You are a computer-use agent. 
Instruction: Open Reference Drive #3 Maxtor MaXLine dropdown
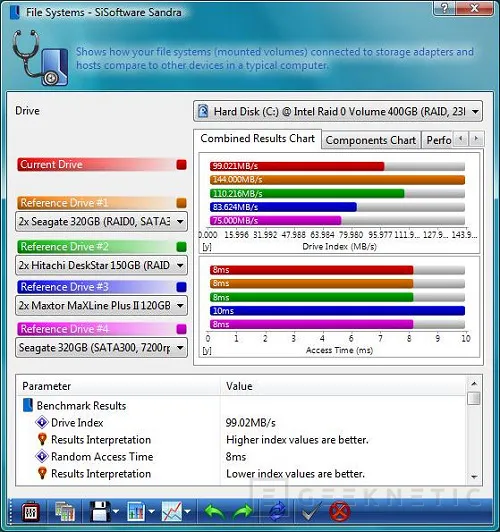(x=101, y=305)
